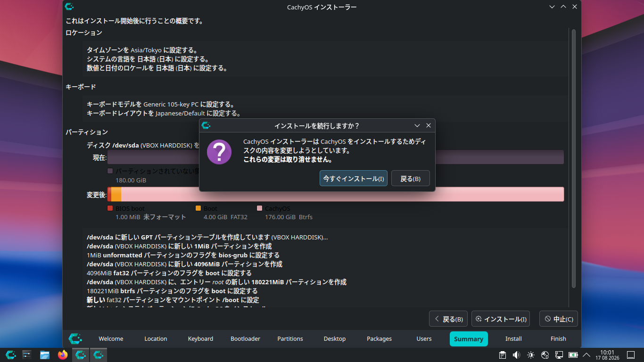Click the line about creating the GPT partition table
644x362 pixels.
207,237
